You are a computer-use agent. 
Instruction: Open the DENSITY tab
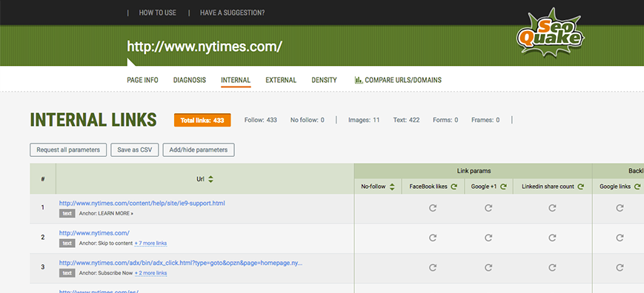324,81
